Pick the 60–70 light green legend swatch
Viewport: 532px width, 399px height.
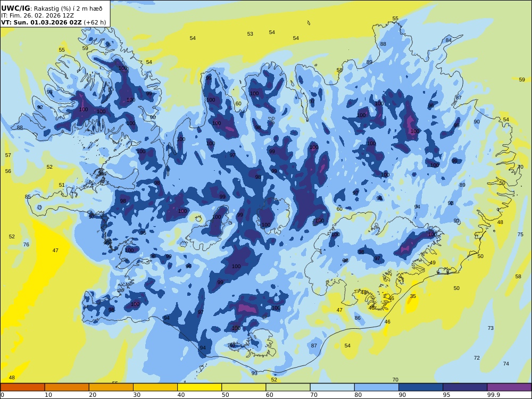(288, 387)
